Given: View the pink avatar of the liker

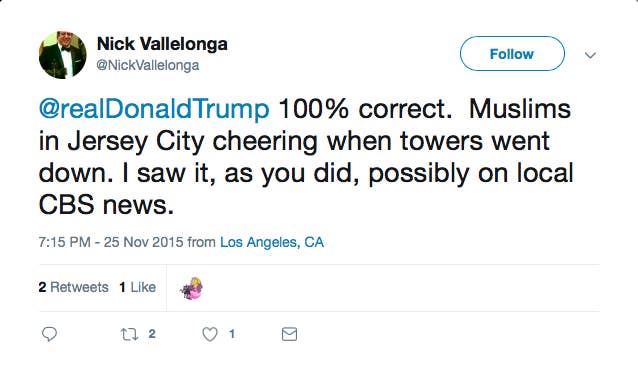Looking at the screenshot, I should (192, 288).
